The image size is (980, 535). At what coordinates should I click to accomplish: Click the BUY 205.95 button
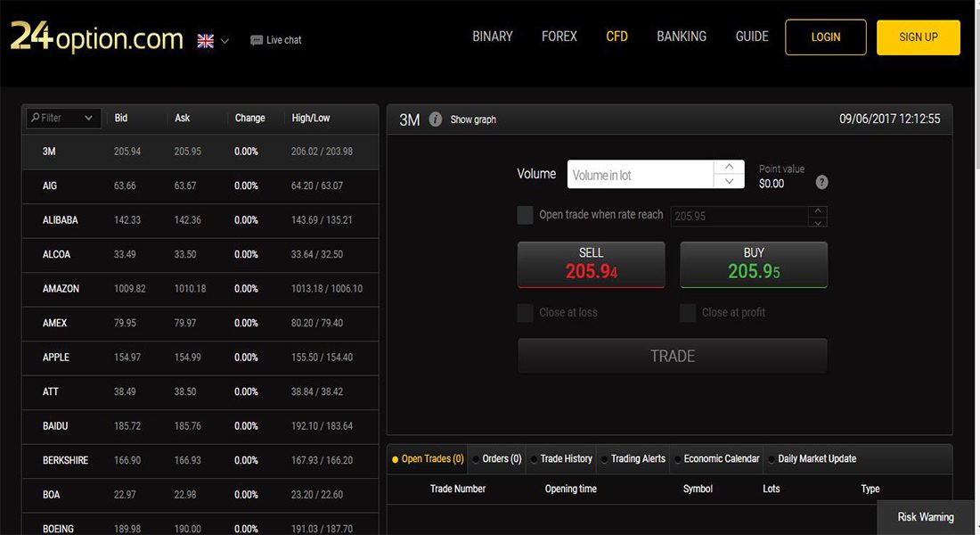pos(754,265)
